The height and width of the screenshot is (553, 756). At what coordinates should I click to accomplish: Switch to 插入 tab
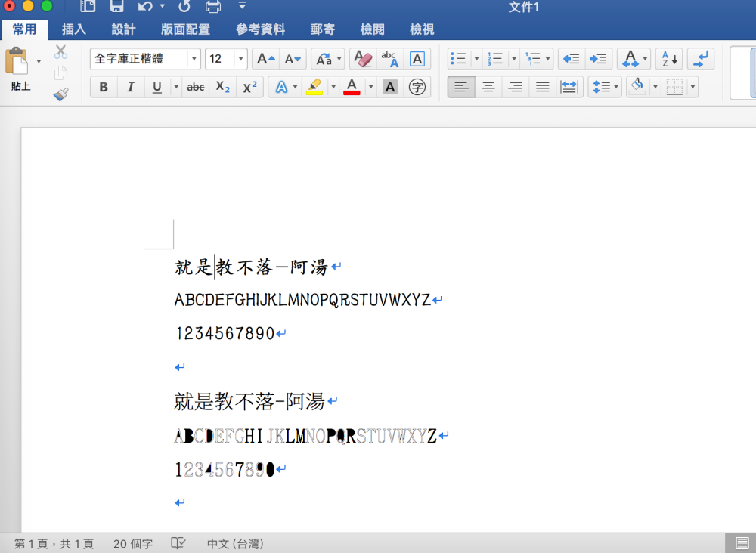[x=74, y=29]
